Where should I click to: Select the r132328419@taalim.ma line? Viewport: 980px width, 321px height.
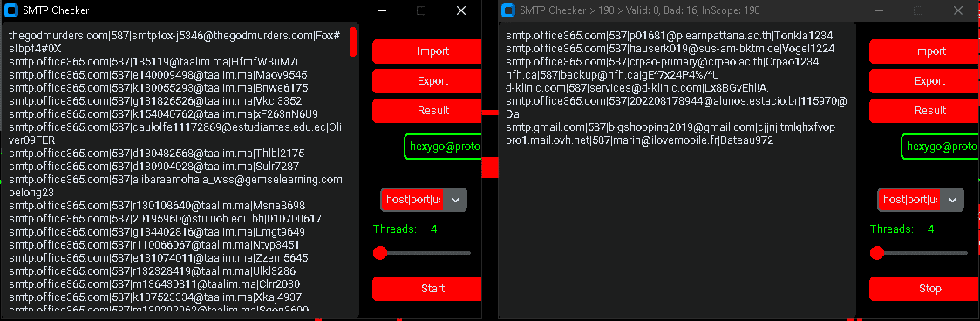152,271
